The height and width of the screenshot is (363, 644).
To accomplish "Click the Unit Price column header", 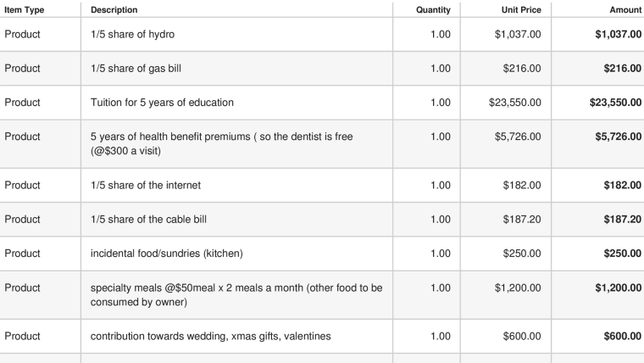I will (x=521, y=10).
